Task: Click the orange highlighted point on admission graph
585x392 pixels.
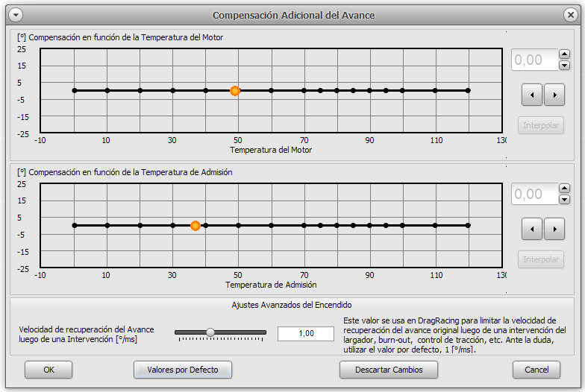Action: tap(195, 225)
